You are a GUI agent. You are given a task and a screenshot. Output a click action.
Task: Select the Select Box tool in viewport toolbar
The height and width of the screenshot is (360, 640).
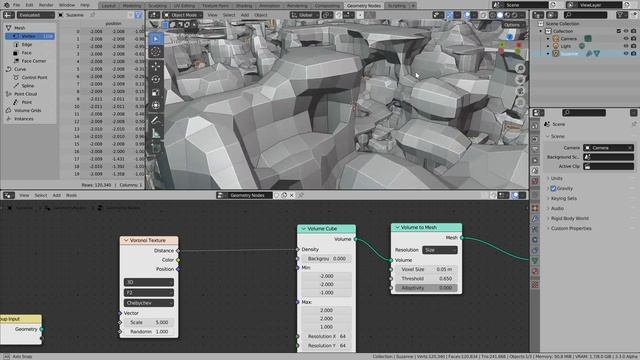pyautogui.click(x=156, y=39)
